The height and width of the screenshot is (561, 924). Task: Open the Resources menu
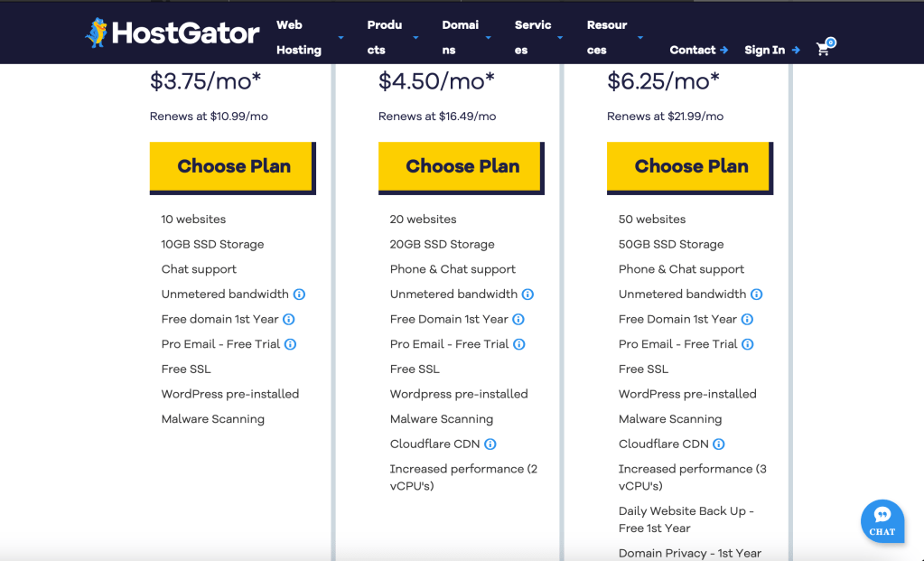click(x=614, y=37)
